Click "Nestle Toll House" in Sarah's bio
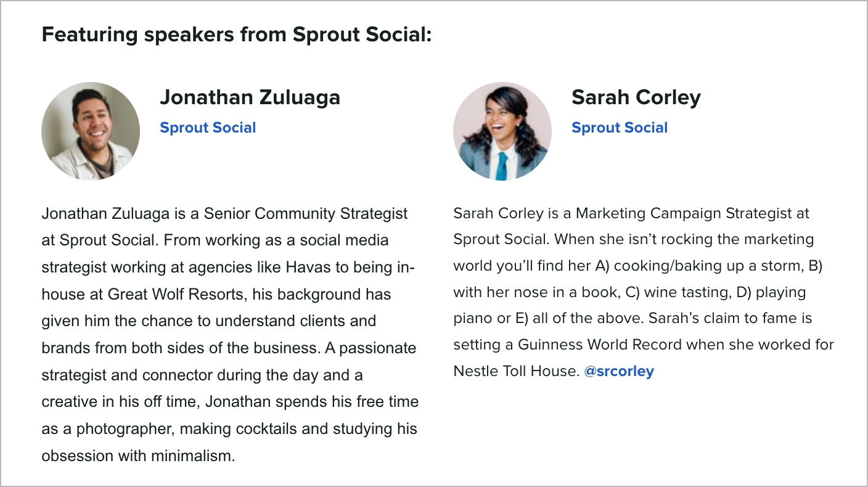 515,371
